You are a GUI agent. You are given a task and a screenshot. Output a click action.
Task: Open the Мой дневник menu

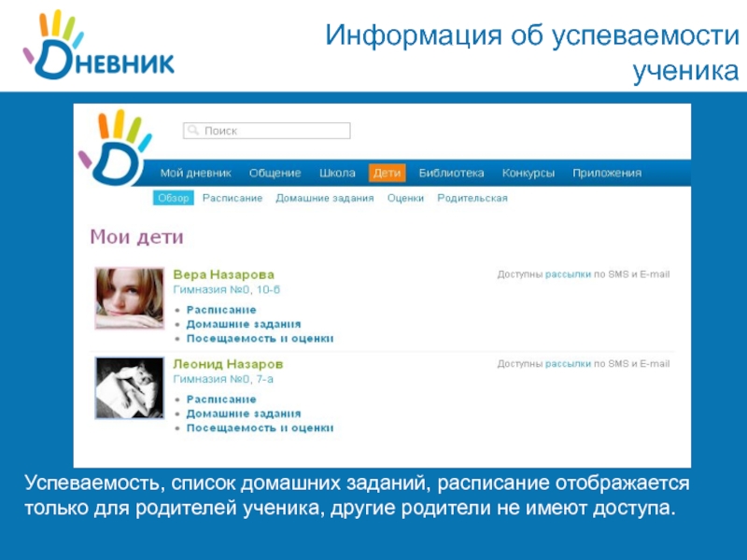pos(195,173)
